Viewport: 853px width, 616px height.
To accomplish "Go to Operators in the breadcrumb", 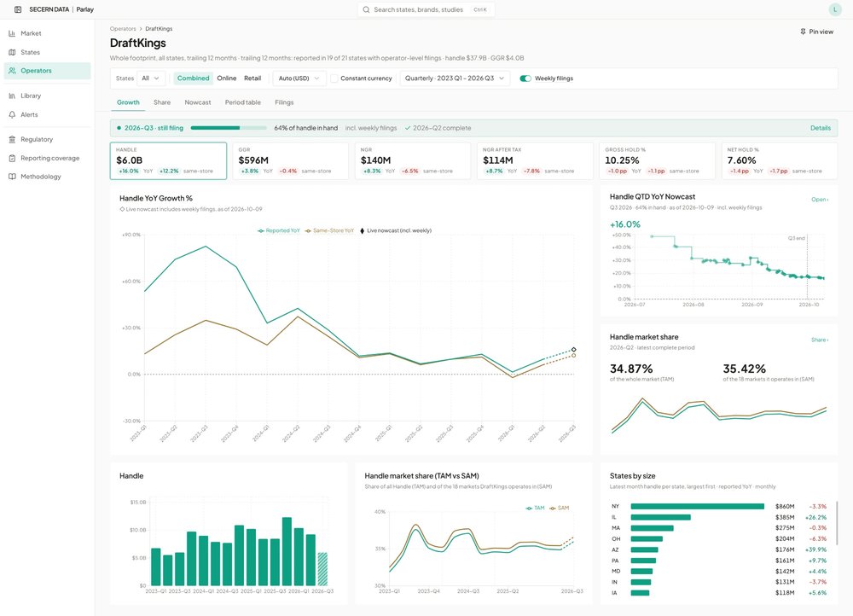I will click(123, 29).
